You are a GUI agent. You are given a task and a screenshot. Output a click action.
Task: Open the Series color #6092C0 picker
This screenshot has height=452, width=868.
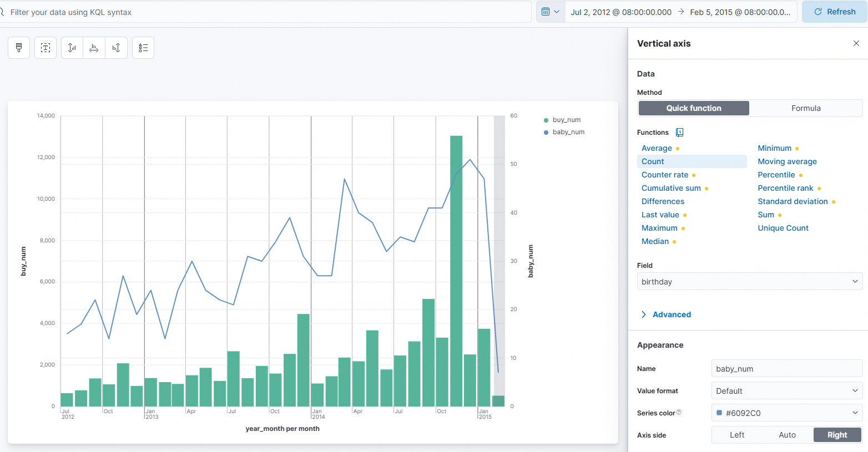786,413
